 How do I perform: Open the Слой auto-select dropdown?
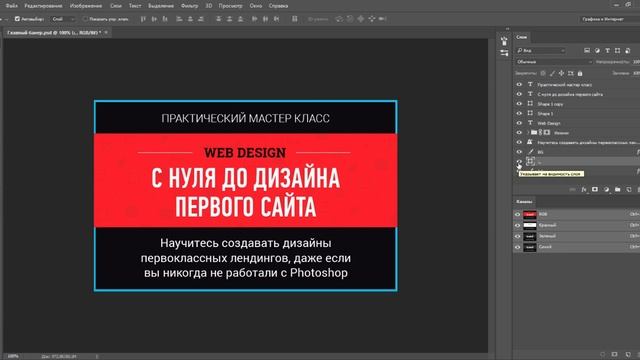[x=63, y=19]
